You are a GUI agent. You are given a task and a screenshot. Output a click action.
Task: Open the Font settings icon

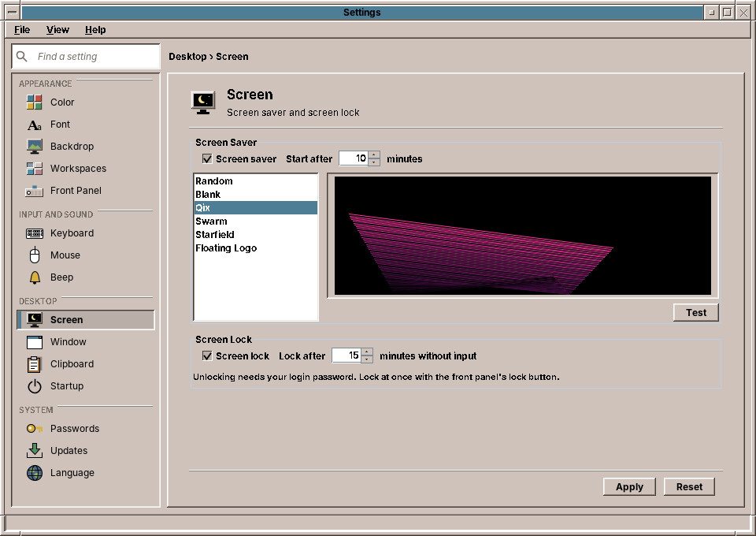pos(34,125)
